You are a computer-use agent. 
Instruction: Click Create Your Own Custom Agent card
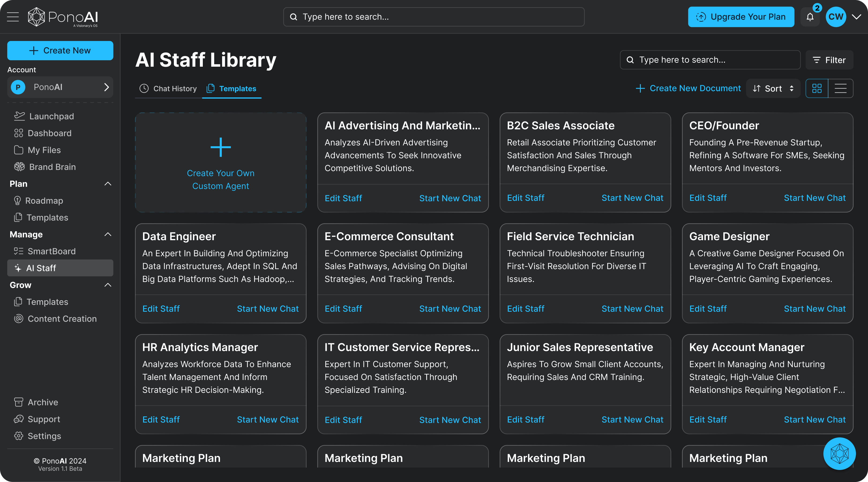point(221,162)
